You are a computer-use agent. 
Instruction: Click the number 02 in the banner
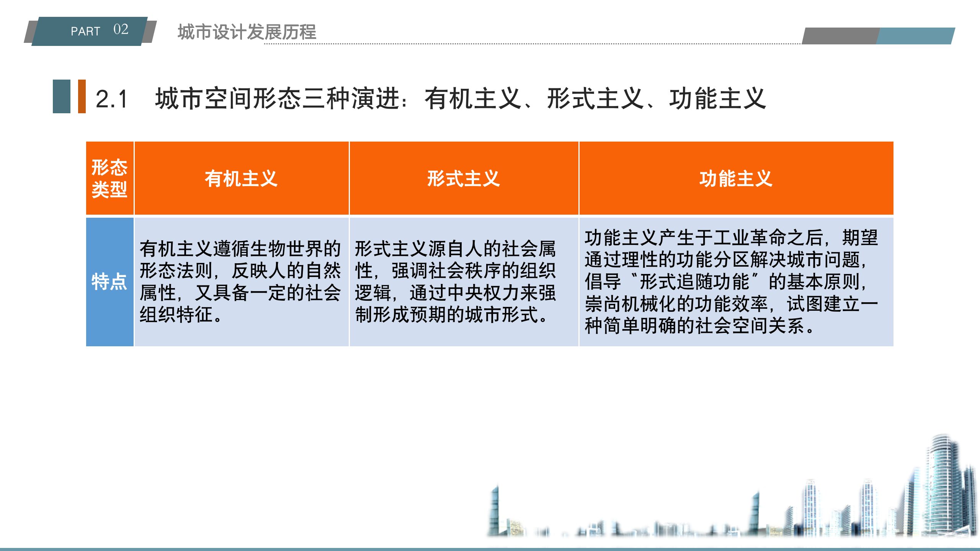(121, 29)
